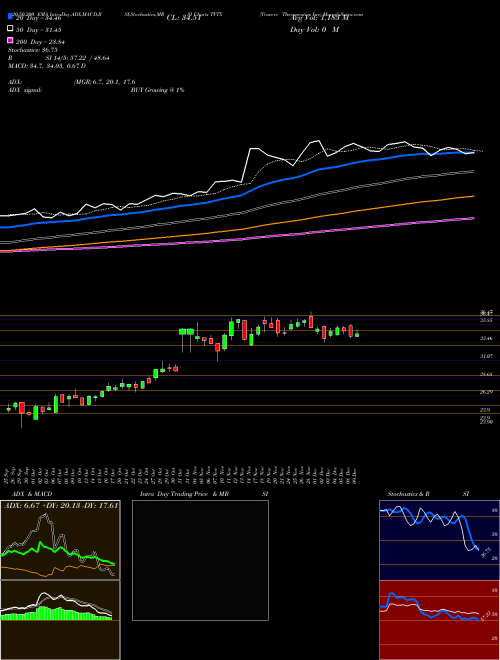Select the '20 Day = 34.46' legend text

pos(39,18)
